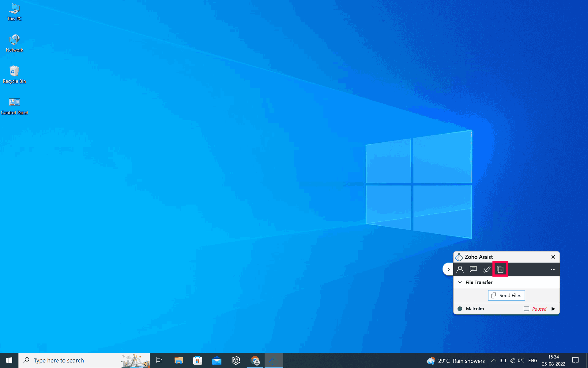
Task: Open Malcolm's session entry
Action: [474, 309]
